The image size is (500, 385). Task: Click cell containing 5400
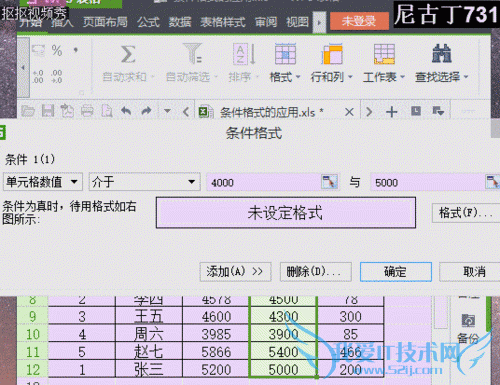(x=283, y=352)
